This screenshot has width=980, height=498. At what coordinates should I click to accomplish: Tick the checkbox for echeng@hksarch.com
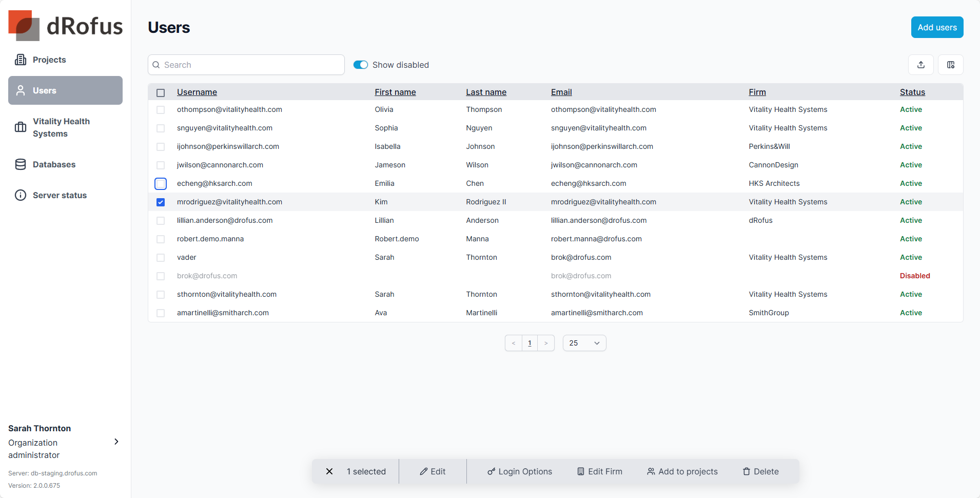161,184
